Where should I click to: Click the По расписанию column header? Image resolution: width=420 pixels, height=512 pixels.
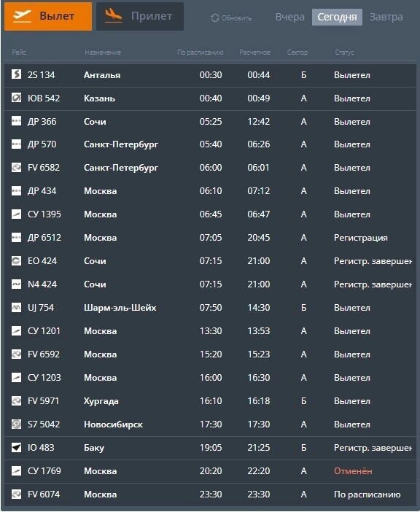coord(200,53)
